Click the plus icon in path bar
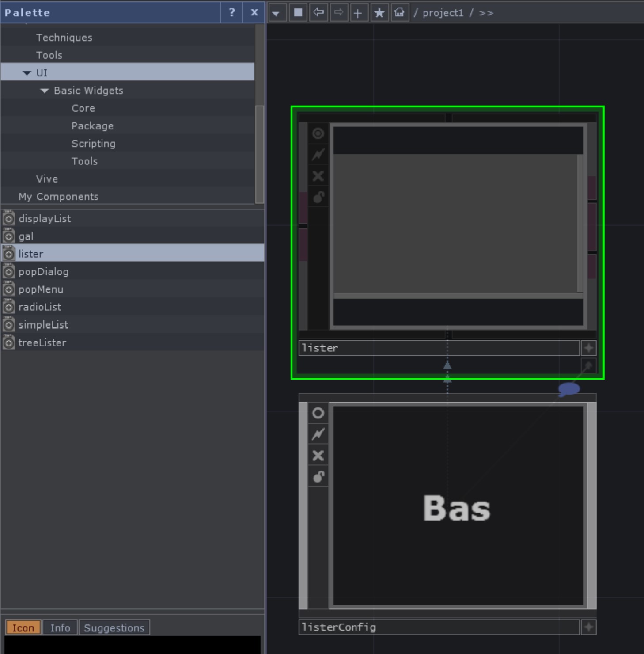The image size is (644, 654). click(x=358, y=12)
